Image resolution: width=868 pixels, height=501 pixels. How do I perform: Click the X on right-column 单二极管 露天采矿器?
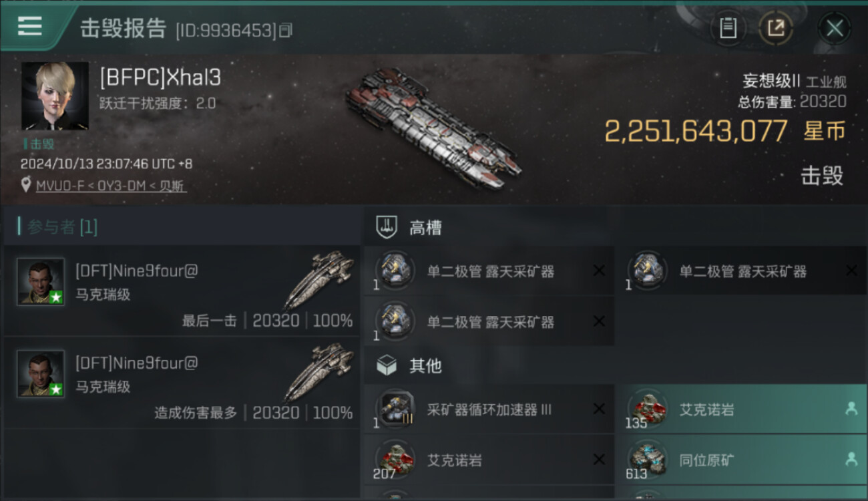pyautogui.click(x=851, y=271)
